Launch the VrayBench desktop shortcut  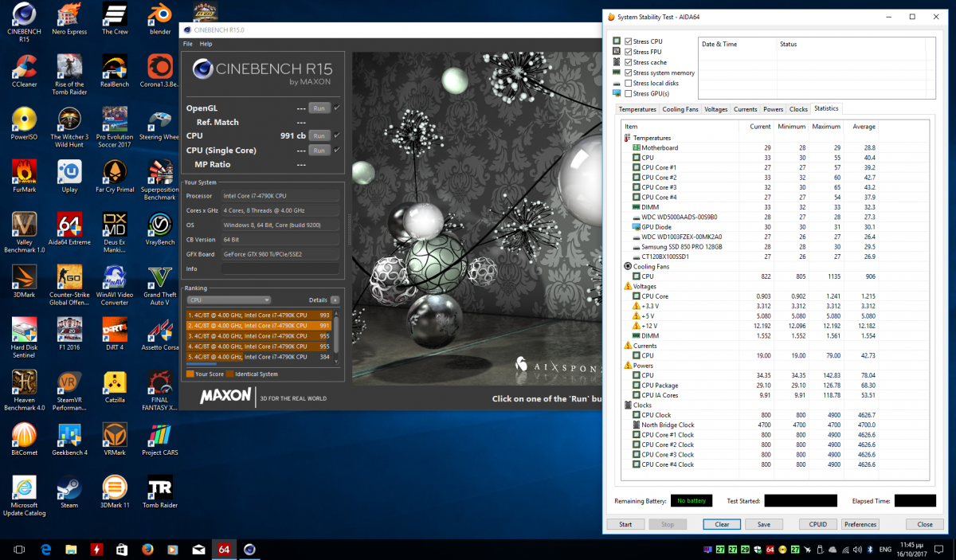click(x=160, y=229)
